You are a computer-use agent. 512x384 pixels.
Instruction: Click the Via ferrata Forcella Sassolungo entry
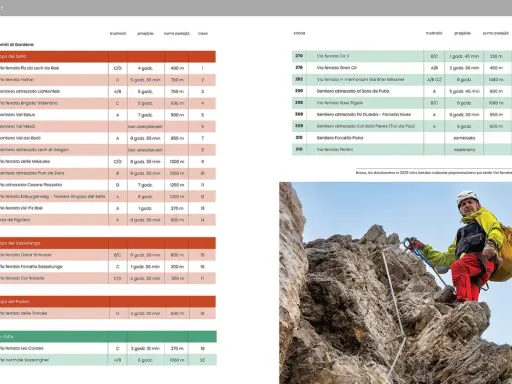tap(108, 267)
